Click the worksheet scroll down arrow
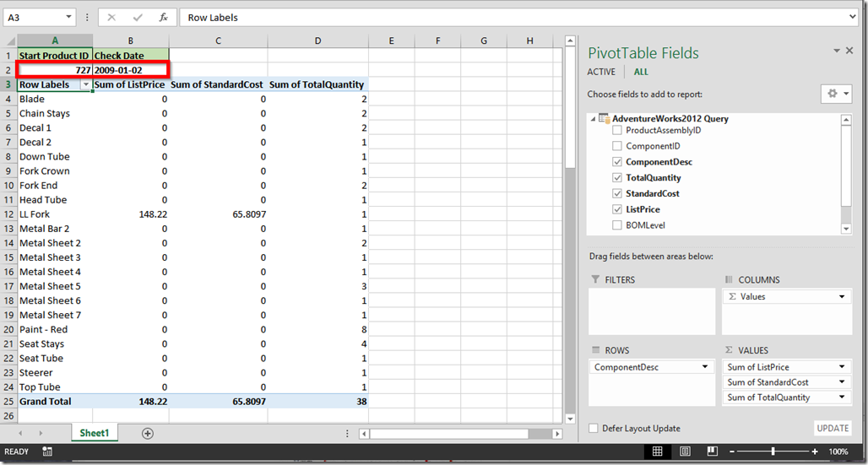This screenshot has width=868, height=465. (569, 419)
